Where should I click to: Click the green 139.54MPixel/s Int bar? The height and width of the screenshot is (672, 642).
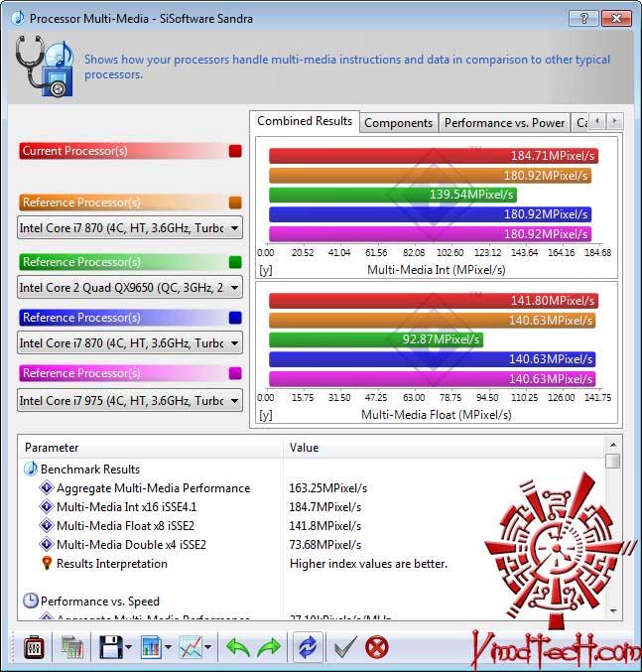[393, 195]
